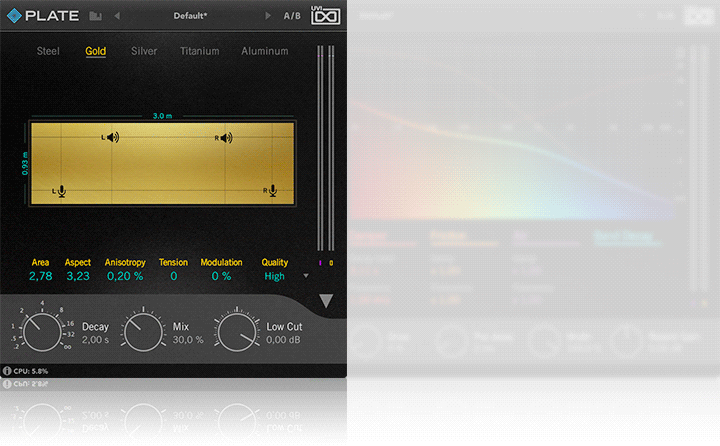Expand panel with the large down triangle
Viewport: 720px width, 446px height.
[326, 301]
